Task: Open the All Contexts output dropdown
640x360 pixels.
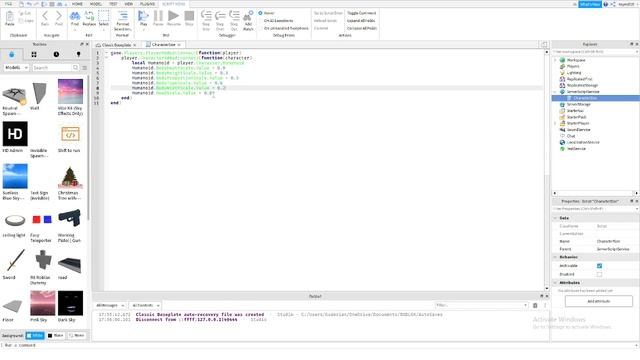Action: [145, 305]
